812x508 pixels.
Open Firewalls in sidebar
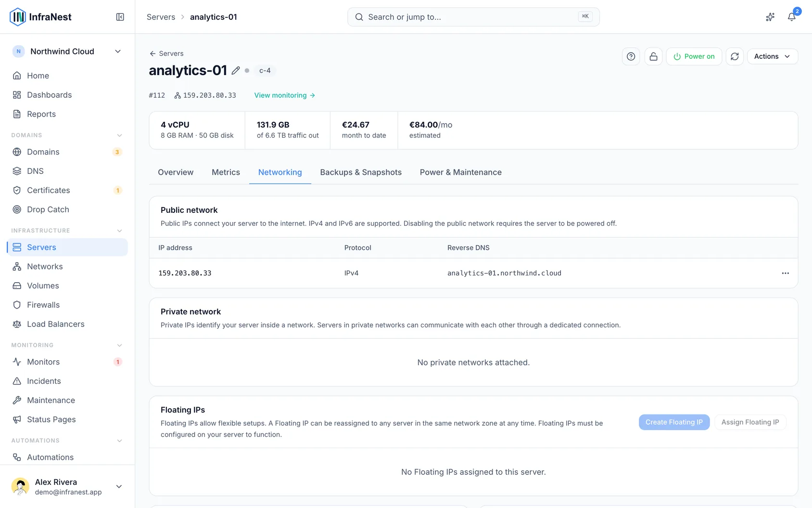click(67, 305)
